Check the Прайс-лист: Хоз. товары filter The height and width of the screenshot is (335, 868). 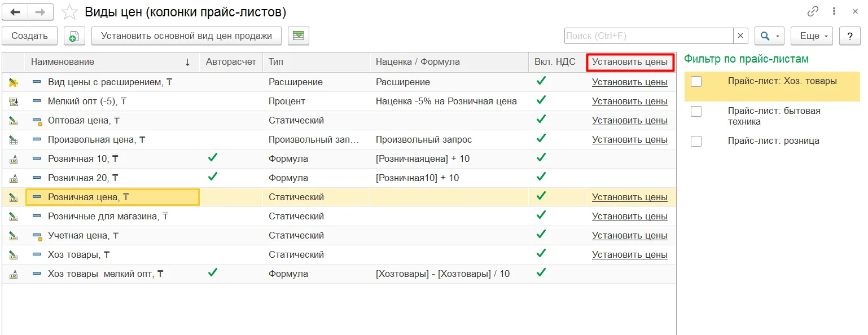point(696,81)
